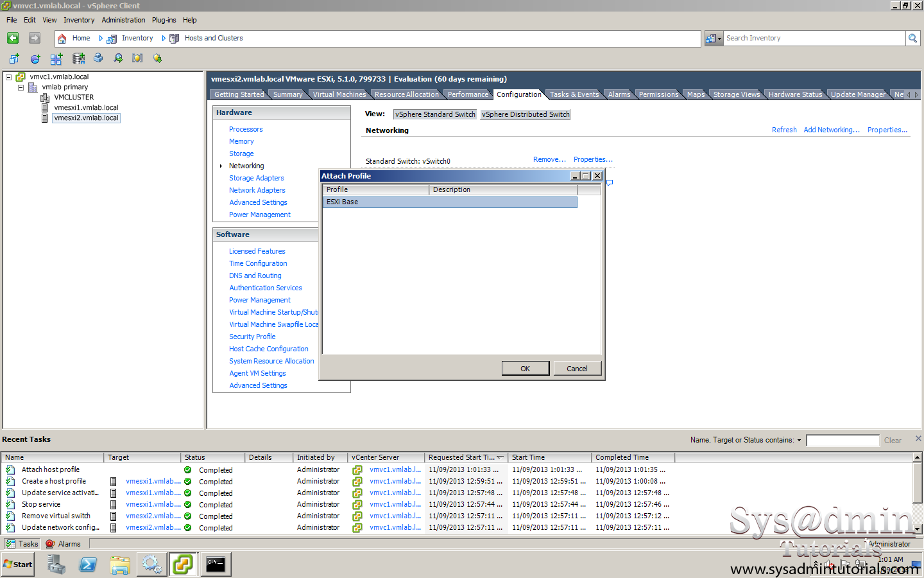The height and width of the screenshot is (578, 924).
Task: Click the shield with green arrow icon
Action: point(157,58)
